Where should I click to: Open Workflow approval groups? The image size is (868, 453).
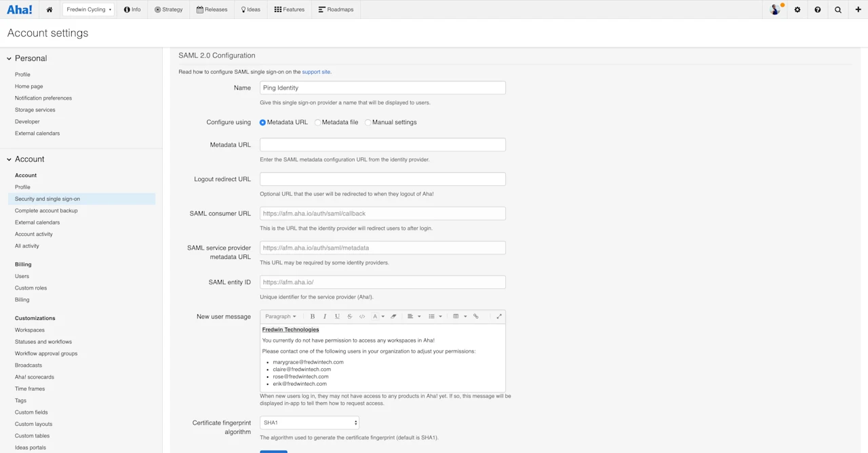click(46, 354)
